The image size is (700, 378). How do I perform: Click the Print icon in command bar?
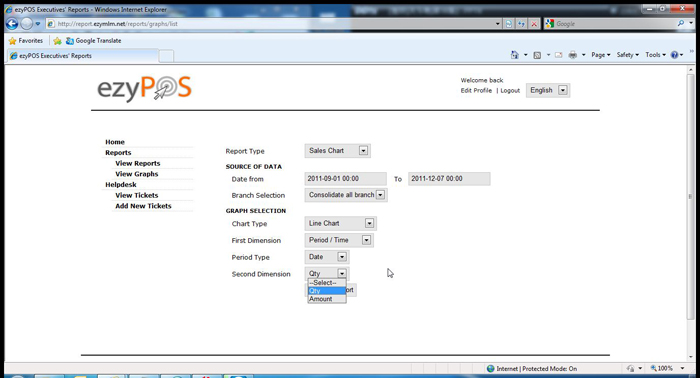[573, 55]
